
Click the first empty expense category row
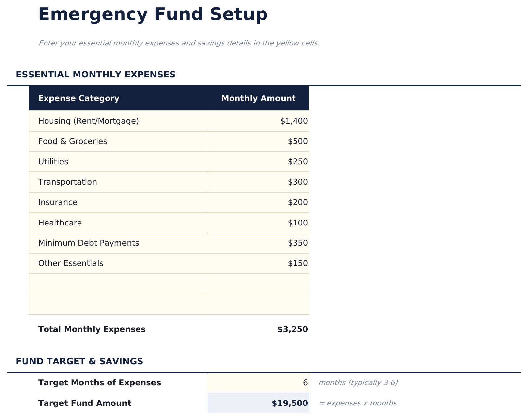point(118,284)
